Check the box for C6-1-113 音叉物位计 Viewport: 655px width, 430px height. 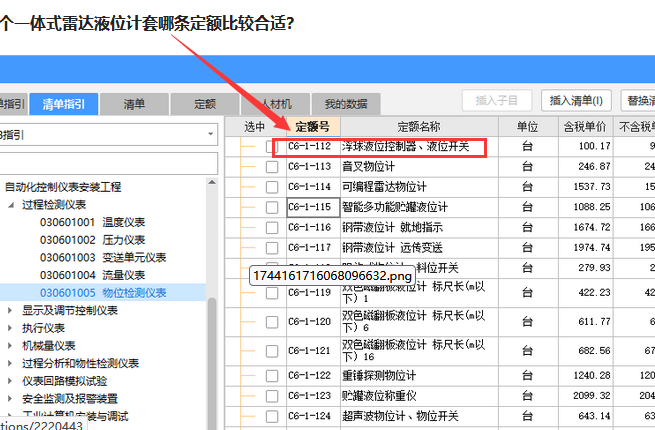[272, 167]
